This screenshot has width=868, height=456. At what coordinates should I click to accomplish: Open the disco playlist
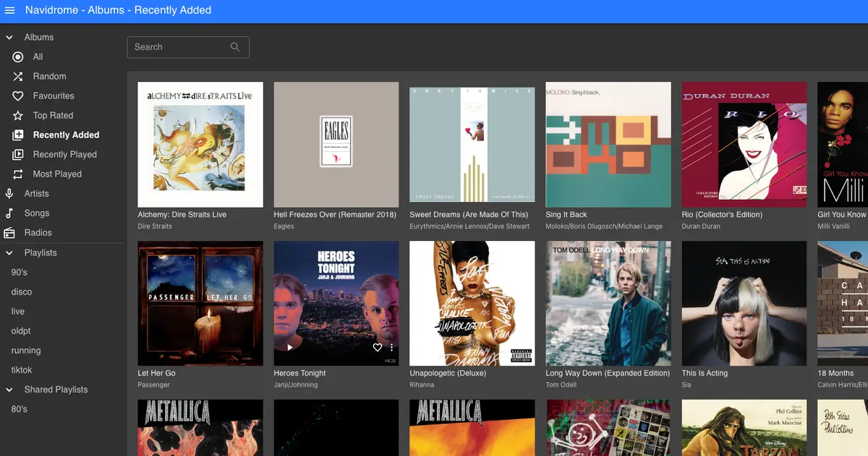click(22, 292)
